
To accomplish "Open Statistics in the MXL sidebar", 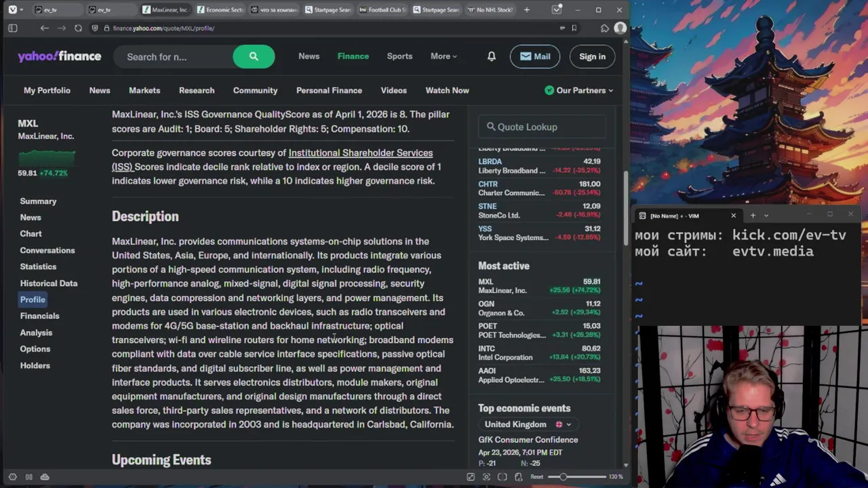I will (x=38, y=267).
